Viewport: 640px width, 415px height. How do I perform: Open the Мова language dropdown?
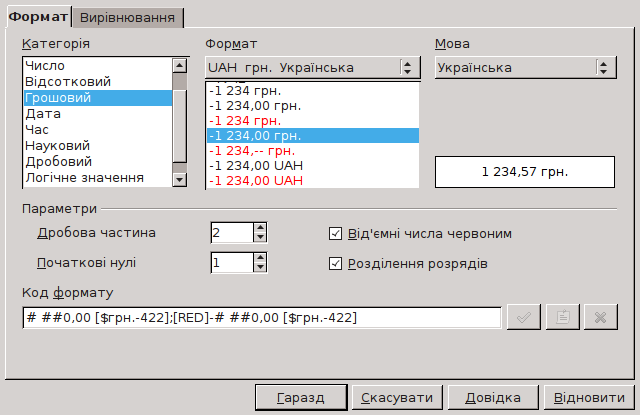pyautogui.click(x=526, y=67)
